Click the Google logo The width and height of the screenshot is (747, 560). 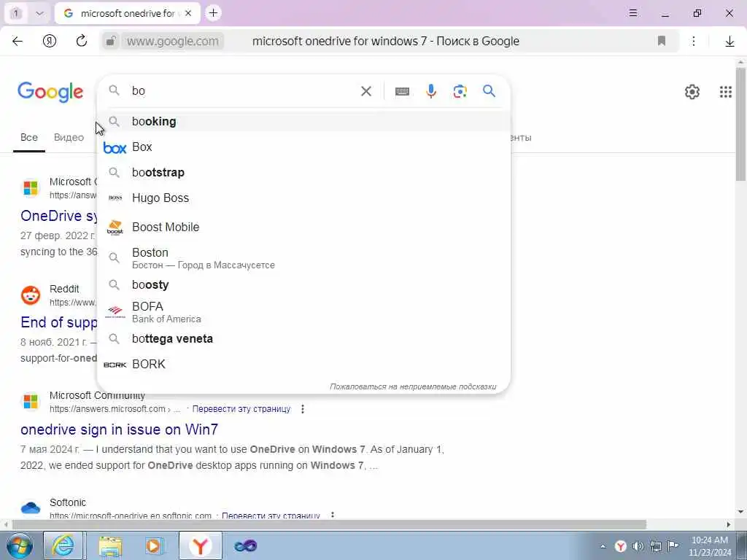[50, 92]
